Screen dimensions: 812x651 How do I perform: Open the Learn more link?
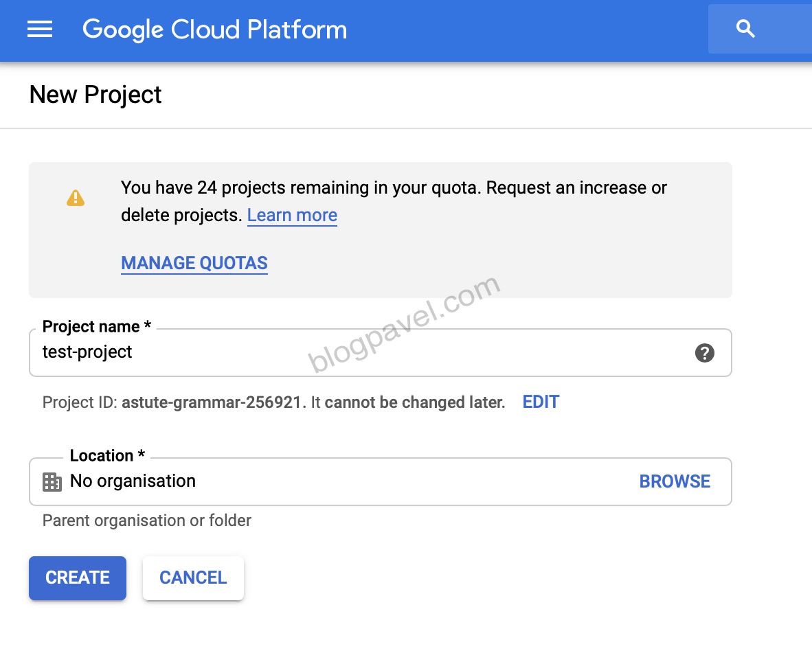click(292, 216)
